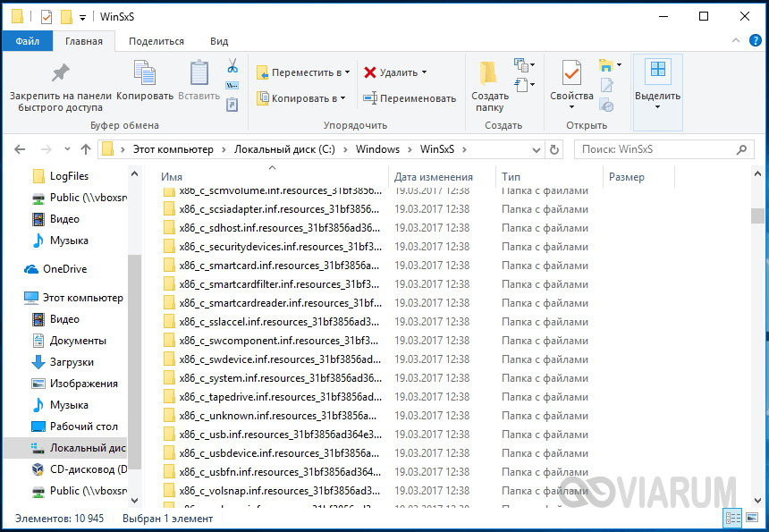
Task: Open the Open-with dropdown in the Open group
Action: 610,64
